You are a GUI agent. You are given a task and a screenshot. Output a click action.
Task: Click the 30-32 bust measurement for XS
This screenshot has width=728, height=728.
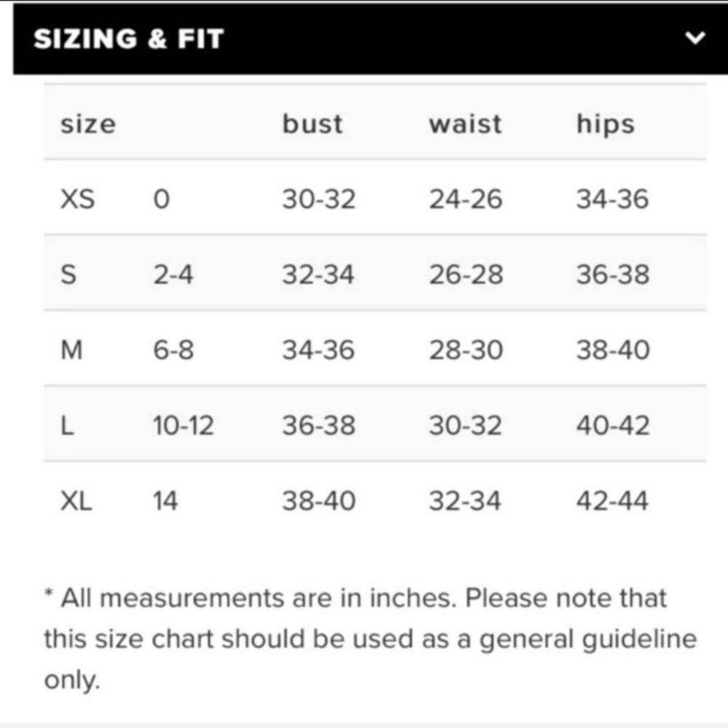[x=319, y=199]
